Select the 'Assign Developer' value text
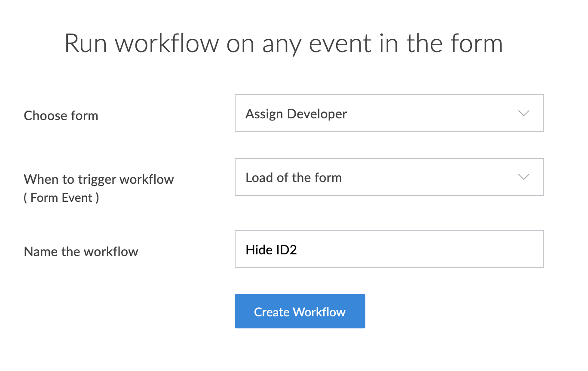This screenshot has width=588, height=371. coord(296,114)
